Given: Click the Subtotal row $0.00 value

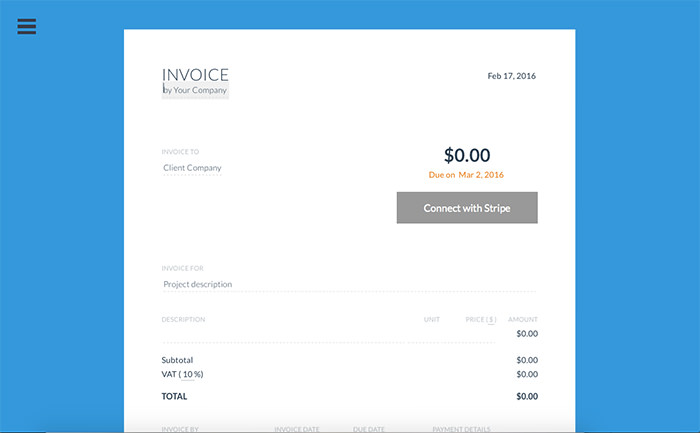Looking at the screenshot, I should click(527, 360).
